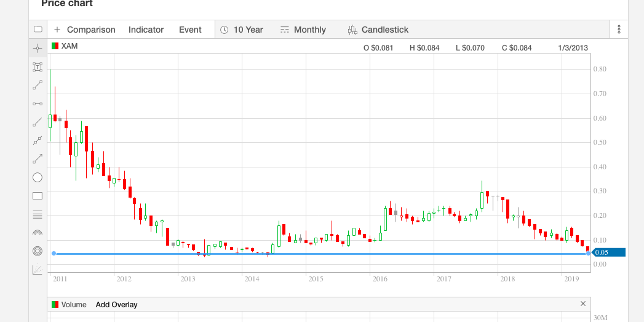This screenshot has width=644, height=322.
Task: Open the Monthly interval dropdown
Action: tap(303, 30)
